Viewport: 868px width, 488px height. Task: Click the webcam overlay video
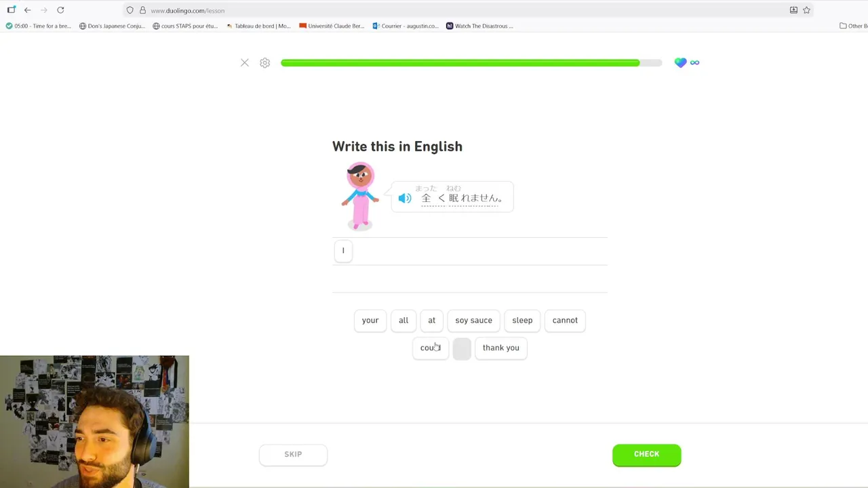coord(94,422)
